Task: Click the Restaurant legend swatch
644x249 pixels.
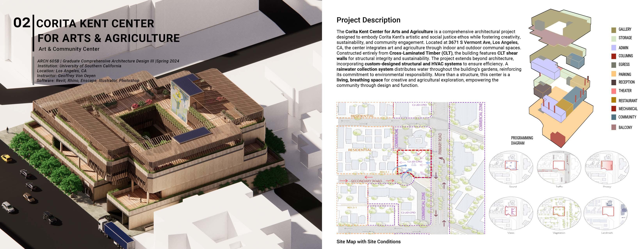Action: (614, 100)
